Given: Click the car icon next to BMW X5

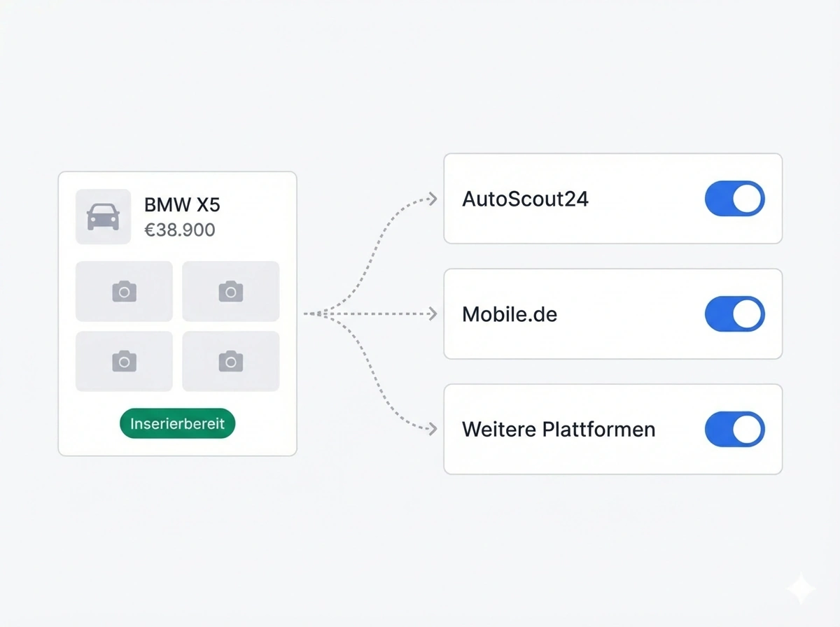Looking at the screenshot, I should [x=103, y=217].
